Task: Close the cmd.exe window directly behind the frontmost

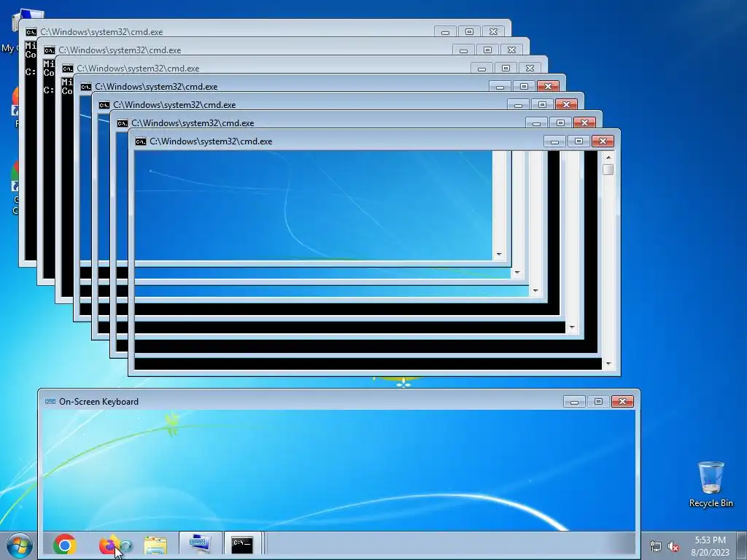Action: (584, 122)
